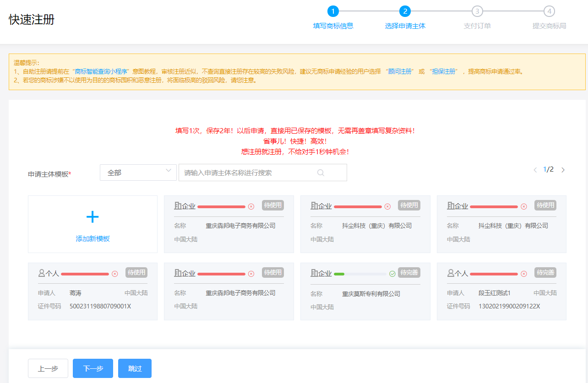Screen dimensions: 588x383
Task: Open 商标智能查询小程序 link
Action: [101, 72]
